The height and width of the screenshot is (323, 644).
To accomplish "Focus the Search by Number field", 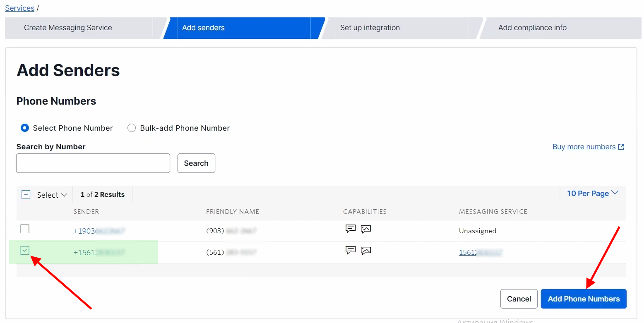I will coord(93,163).
